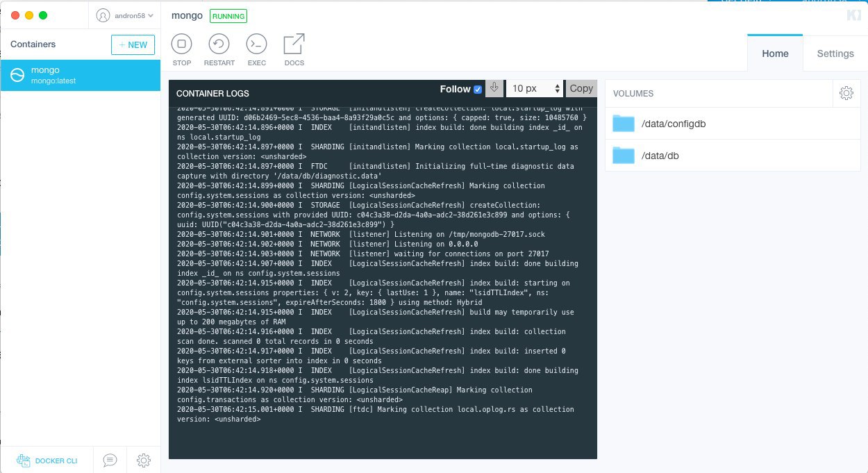Click the 'Listening on 0.0.0.0' log line

(328, 244)
